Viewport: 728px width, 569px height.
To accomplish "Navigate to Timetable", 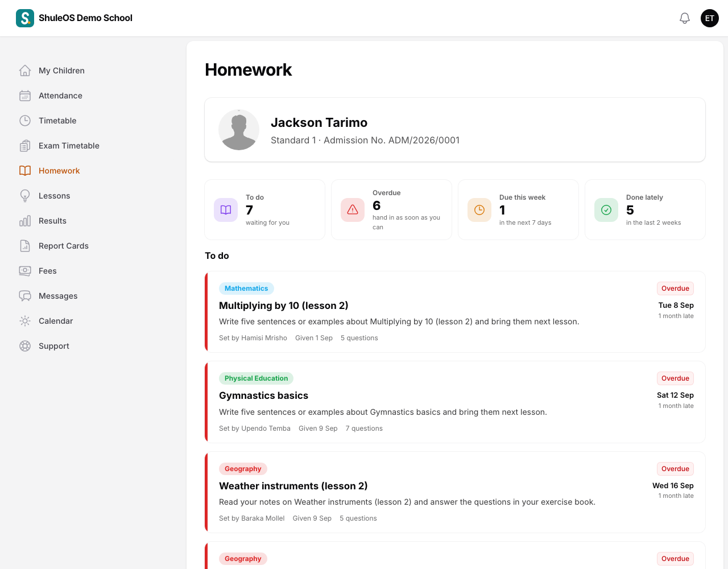I will pyautogui.click(x=57, y=121).
